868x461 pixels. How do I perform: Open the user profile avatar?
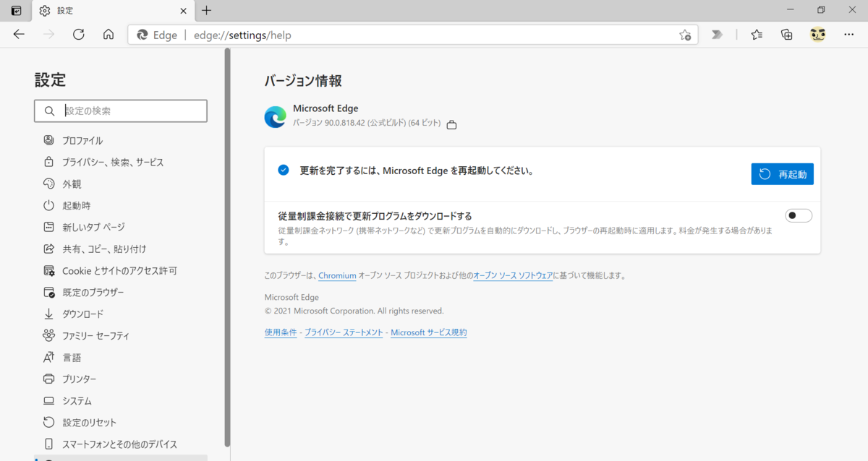pos(818,34)
